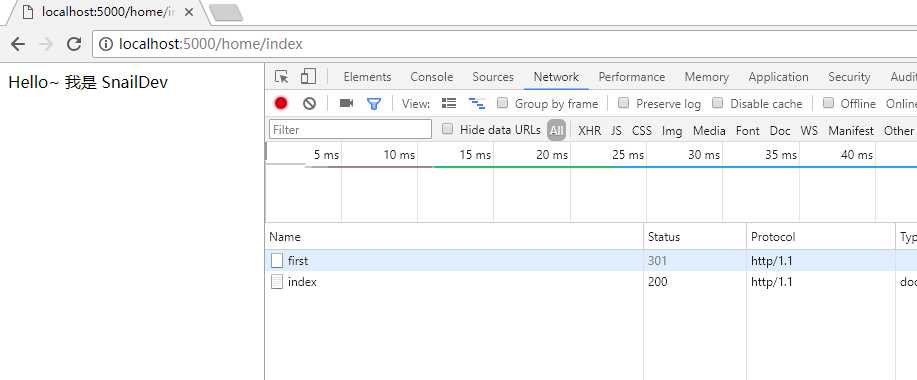
Task: Check Hide data URLs
Action: click(x=447, y=129)
